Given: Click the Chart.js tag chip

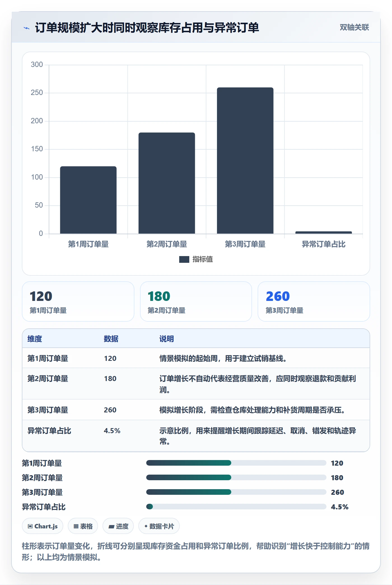Looking at the screenshot, I should pyautogui.click(x=43, y=526).
